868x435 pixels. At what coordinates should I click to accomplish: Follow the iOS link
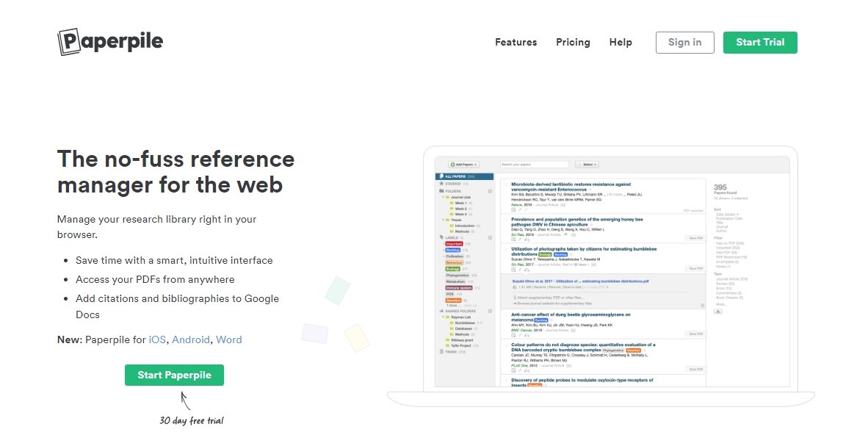coord(157,339)
